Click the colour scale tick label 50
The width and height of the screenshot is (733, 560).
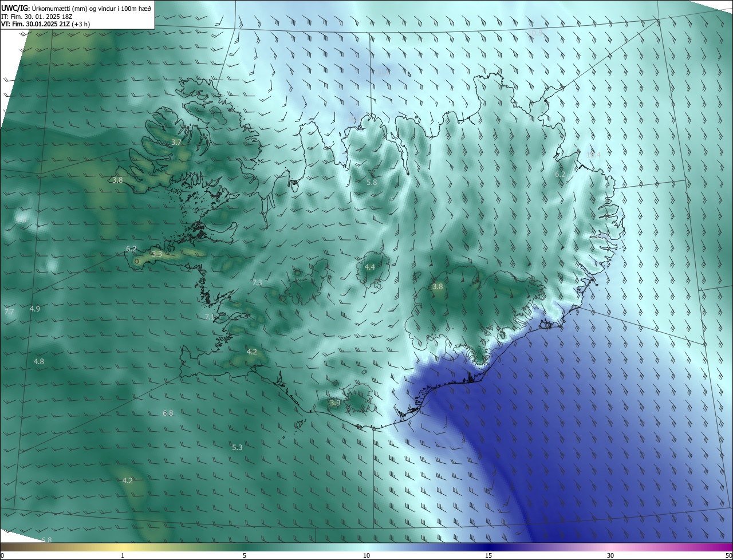coord(728,556)
